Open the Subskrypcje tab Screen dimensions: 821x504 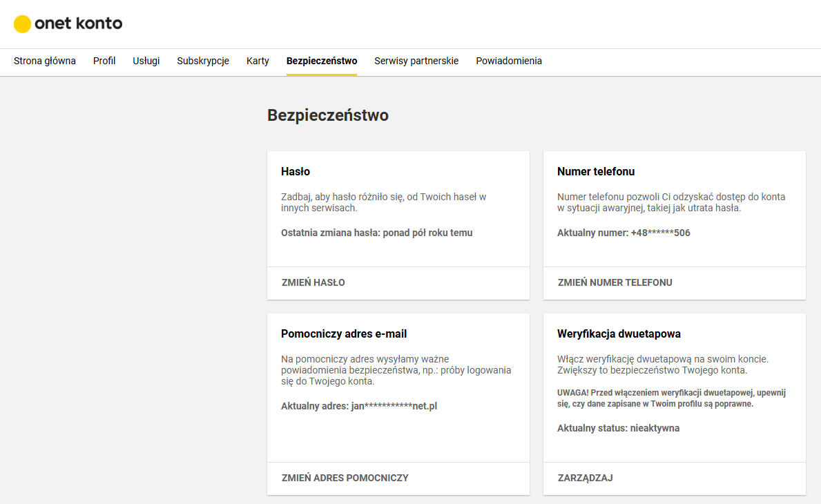pyautogui.click(x=203, y=61)
